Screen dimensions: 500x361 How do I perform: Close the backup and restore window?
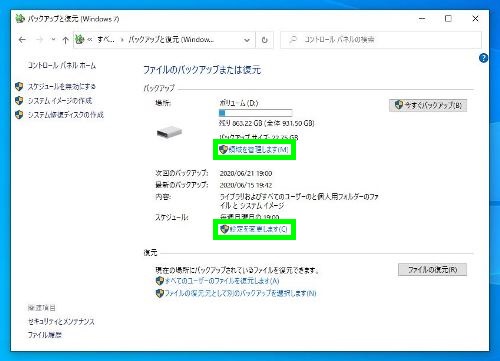475,19
